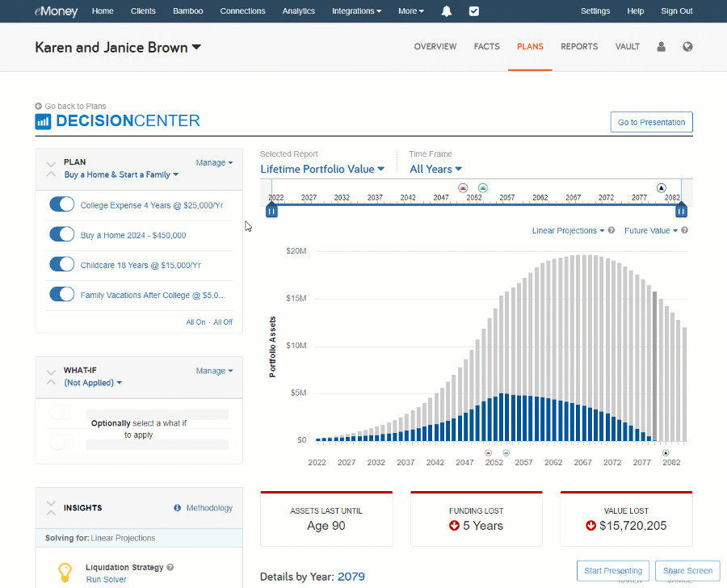Image resolution: width=727 pixels, height=588 pixels.
Task: Click the end handle of the year range slider
Action: (x=681, y=211)
